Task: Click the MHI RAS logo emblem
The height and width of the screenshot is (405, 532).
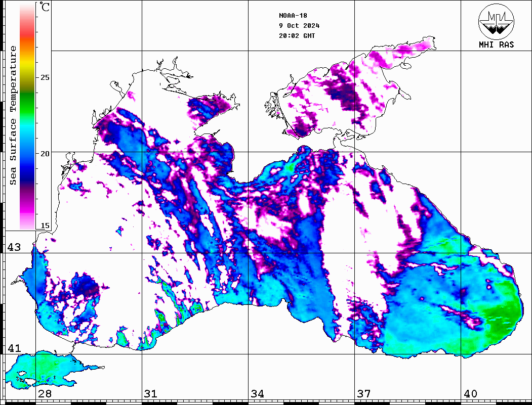Action: (x=496, y=21)
